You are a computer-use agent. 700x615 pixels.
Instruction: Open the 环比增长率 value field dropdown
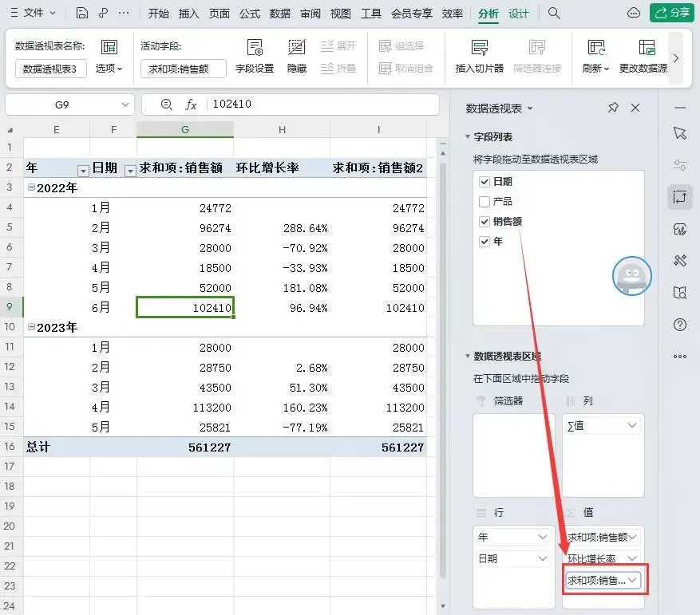(631, 558)
